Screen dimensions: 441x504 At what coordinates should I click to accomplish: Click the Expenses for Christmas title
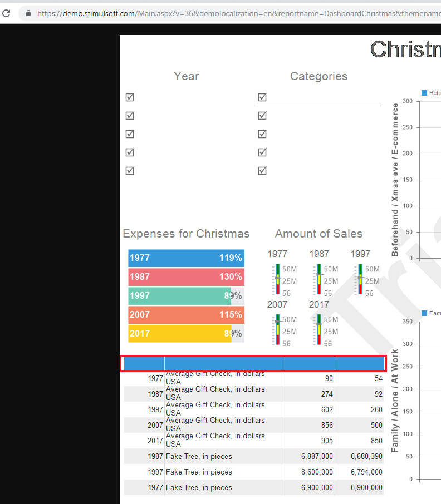click(186, 234)
